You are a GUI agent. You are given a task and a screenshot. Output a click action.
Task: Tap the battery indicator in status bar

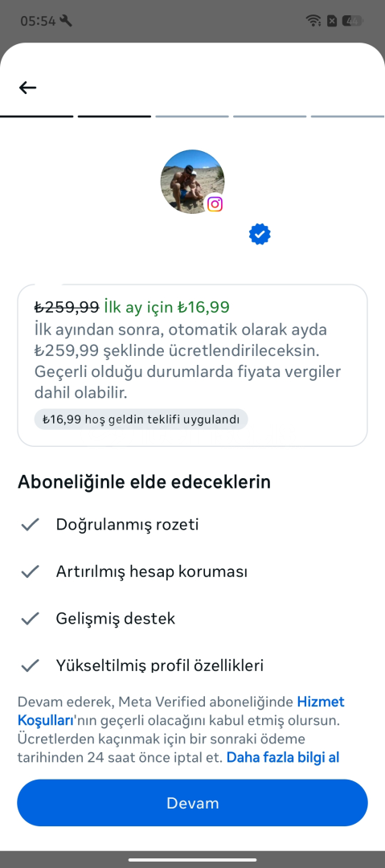click(x=352, y=21)
